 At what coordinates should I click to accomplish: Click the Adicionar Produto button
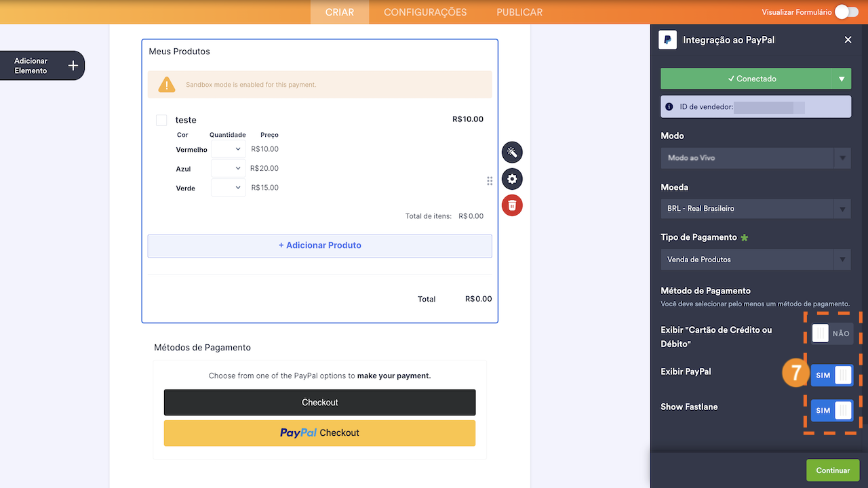[319, 245]
